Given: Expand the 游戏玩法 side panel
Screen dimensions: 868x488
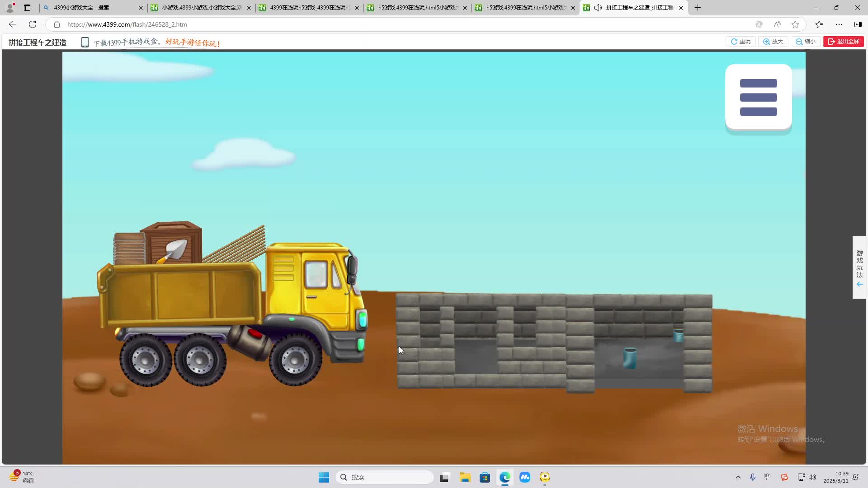Looking at the screenshot, I should tap(859, 267).
